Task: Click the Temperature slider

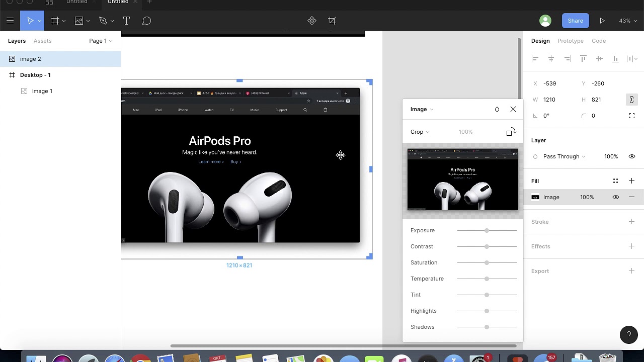Action: [487, 279]
